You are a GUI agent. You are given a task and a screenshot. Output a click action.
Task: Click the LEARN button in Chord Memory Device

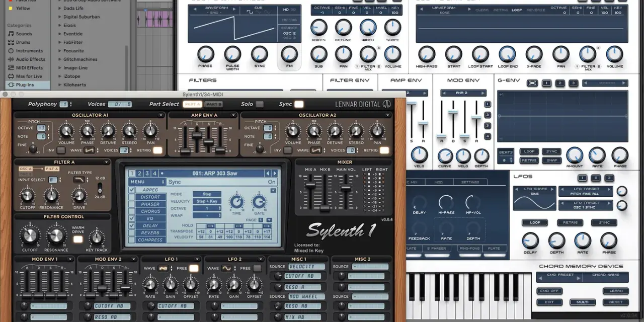(x=616, y=291)
